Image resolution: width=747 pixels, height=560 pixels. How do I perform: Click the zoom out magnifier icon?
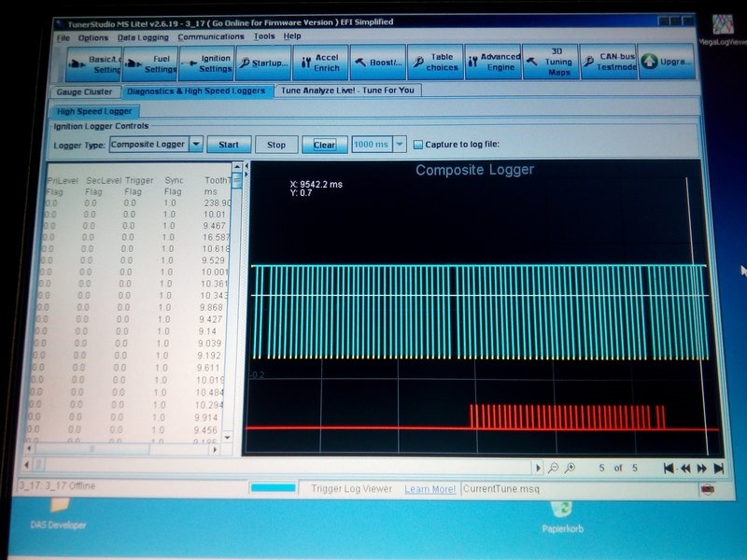tap(554, 468)
